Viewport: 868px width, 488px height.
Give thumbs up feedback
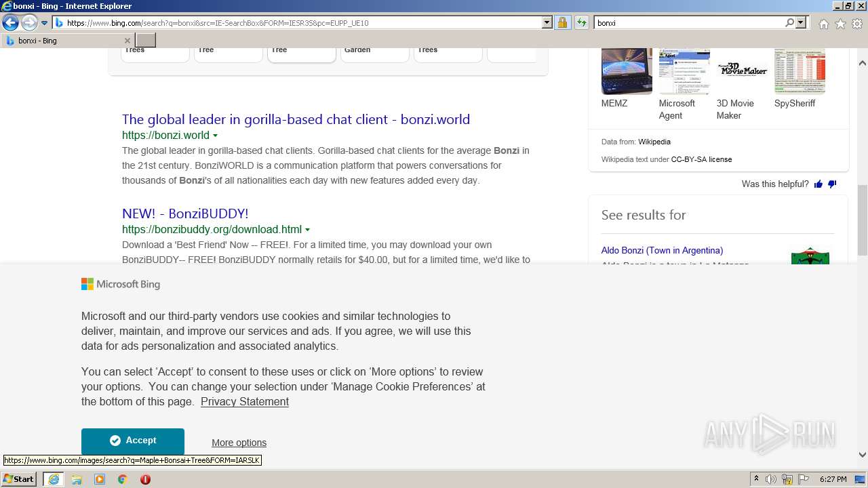click(x=818, y=184)
